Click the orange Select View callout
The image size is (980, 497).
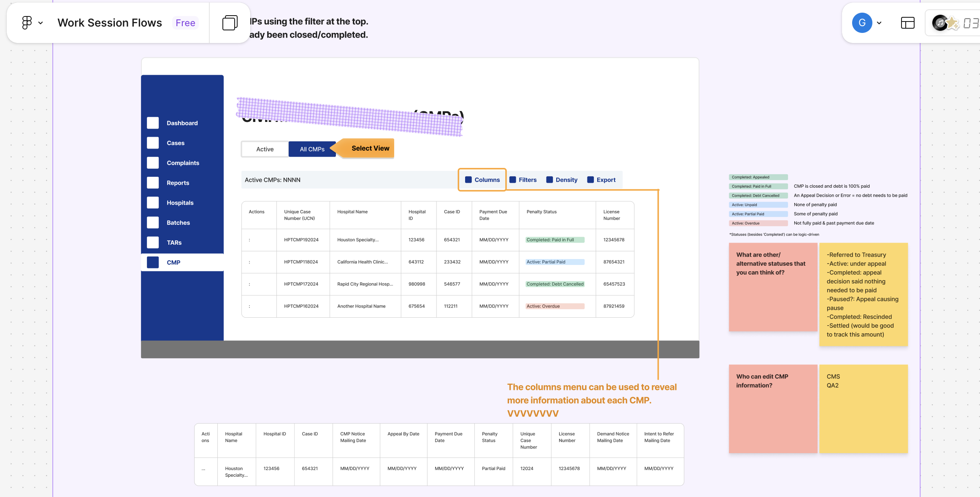[x=370, y=149]
